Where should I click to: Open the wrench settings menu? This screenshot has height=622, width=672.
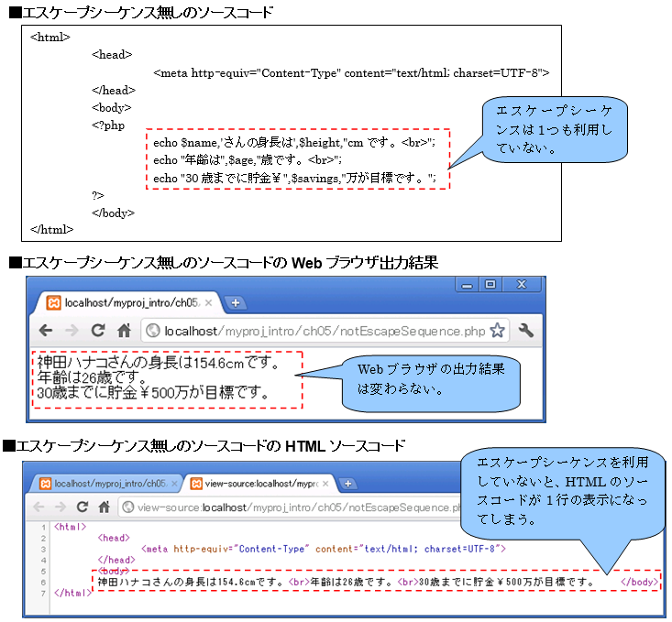pos(527,331)
